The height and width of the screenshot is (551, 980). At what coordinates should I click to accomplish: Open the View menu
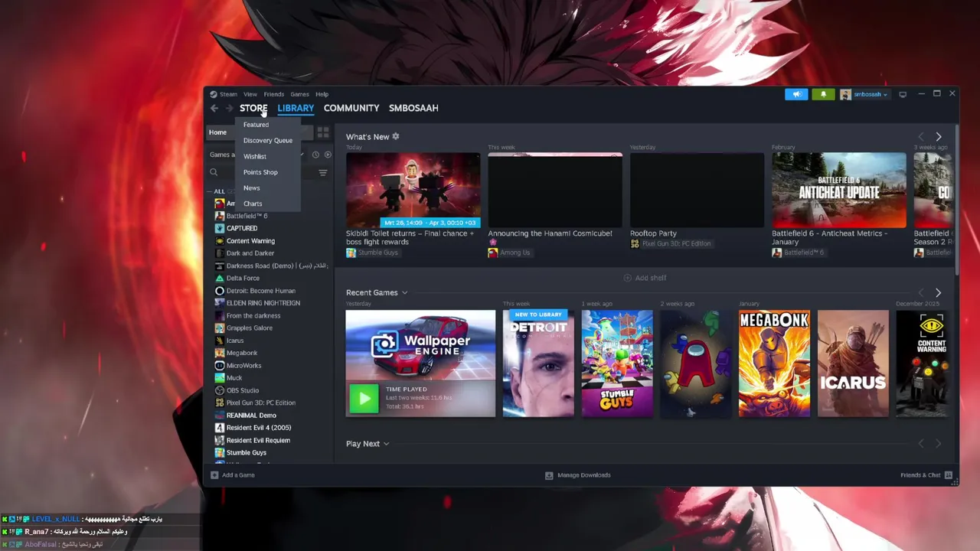(x=250, y=94)
